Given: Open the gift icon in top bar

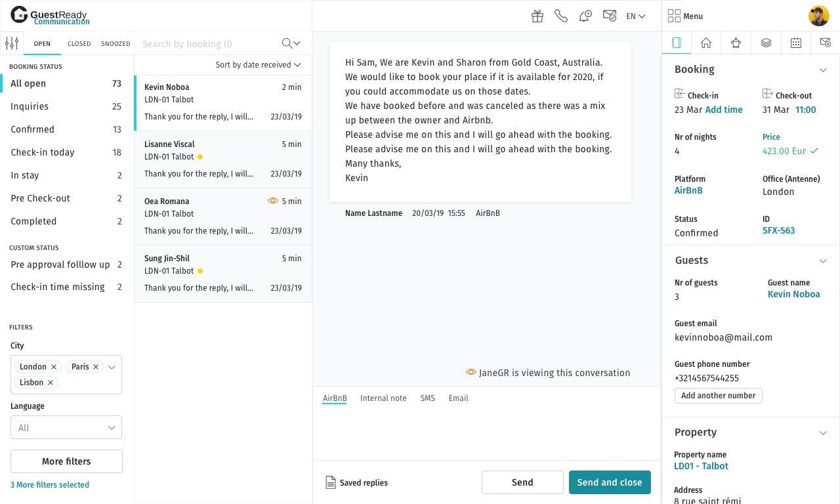Looking at the screenshot, I should (x=537, y=16).
